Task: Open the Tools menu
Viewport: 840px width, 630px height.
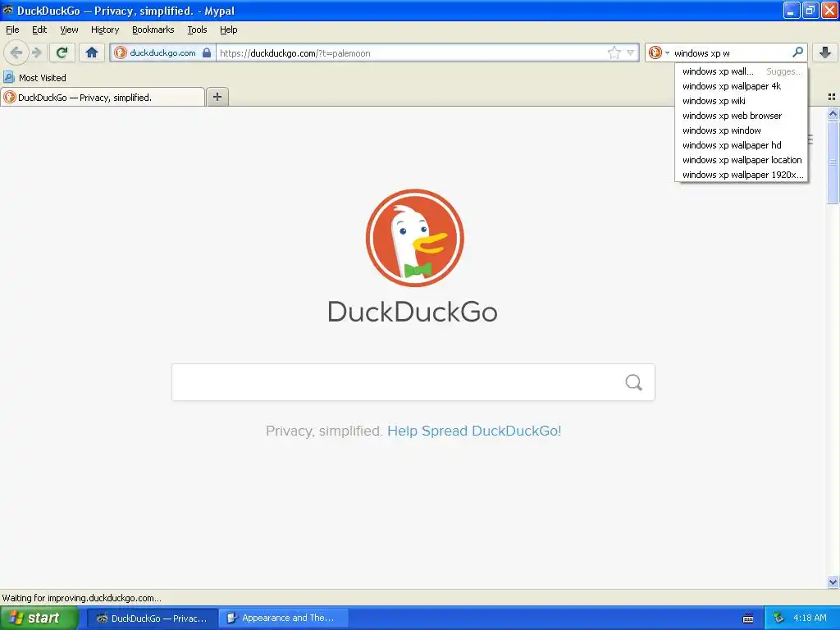Action: 197,30
